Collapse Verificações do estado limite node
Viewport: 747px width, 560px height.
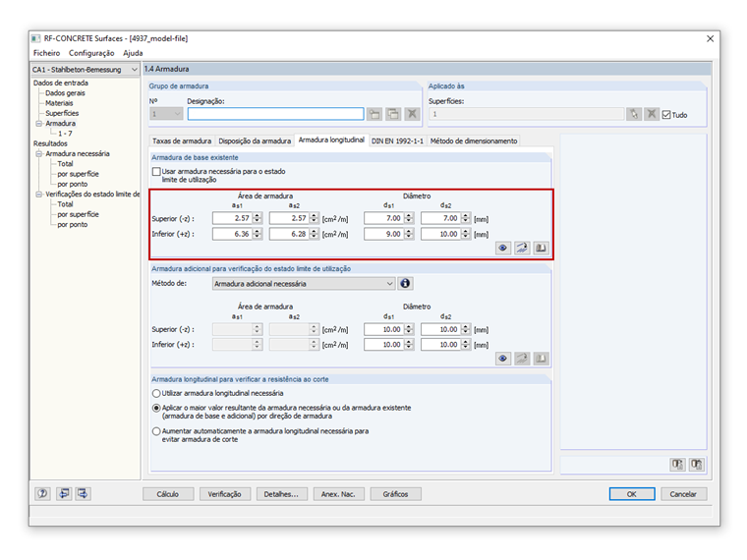click(39, 195)
